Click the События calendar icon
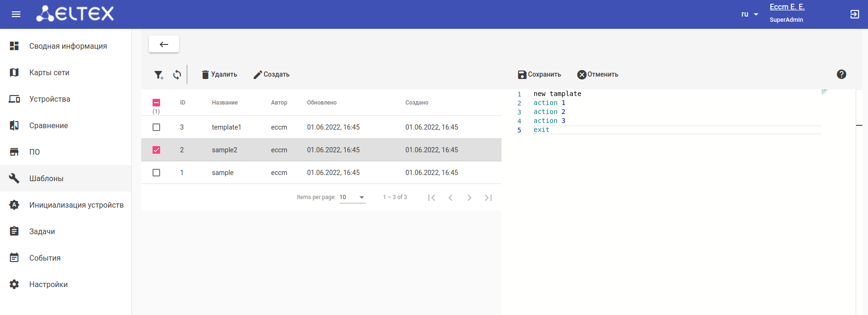 point(14,258)
